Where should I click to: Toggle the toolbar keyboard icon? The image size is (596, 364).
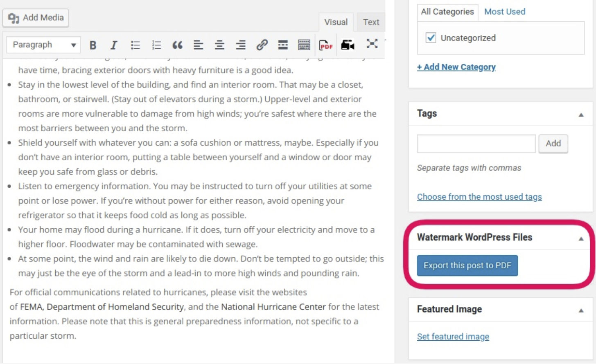pos(304,45)
